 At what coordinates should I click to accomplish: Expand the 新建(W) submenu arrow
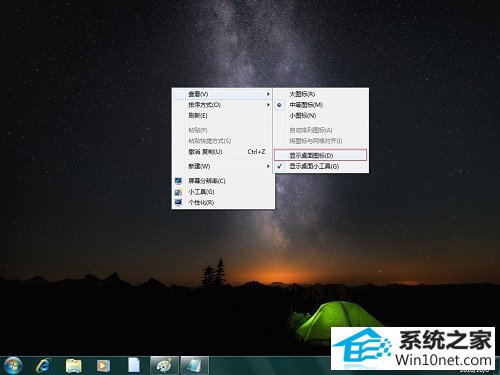(268, 166)
